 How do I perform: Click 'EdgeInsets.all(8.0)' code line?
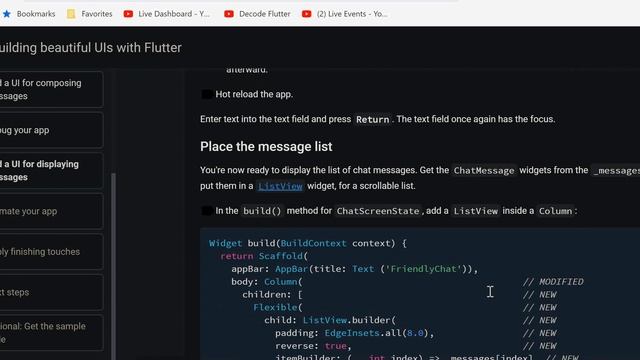(354, 333)
